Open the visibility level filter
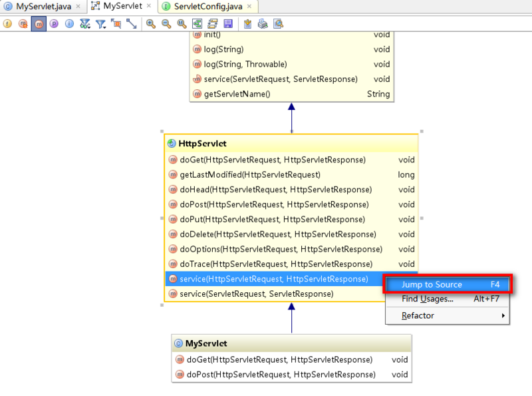This screenshot has height=396, width=532. tap(84, 24)
